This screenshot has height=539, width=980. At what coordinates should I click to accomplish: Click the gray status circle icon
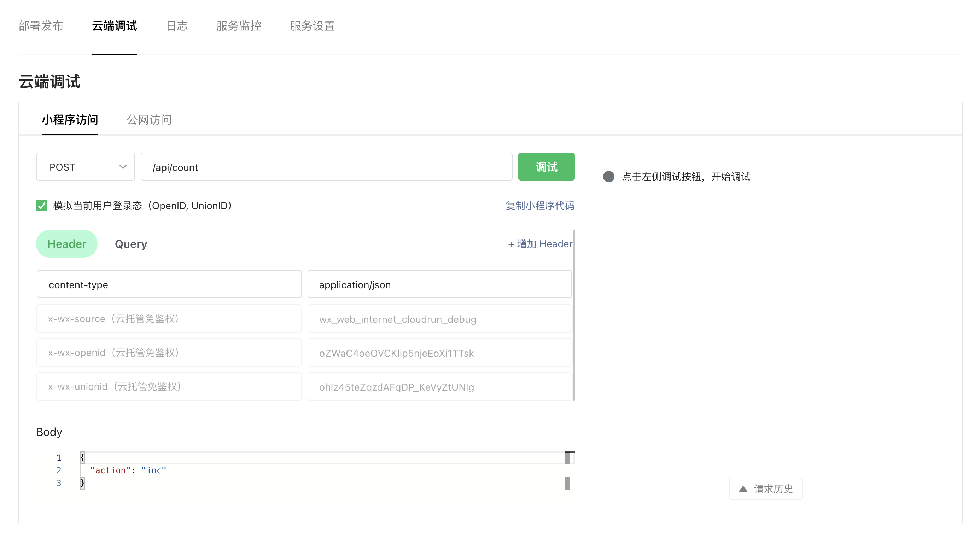tap(608, 177)
